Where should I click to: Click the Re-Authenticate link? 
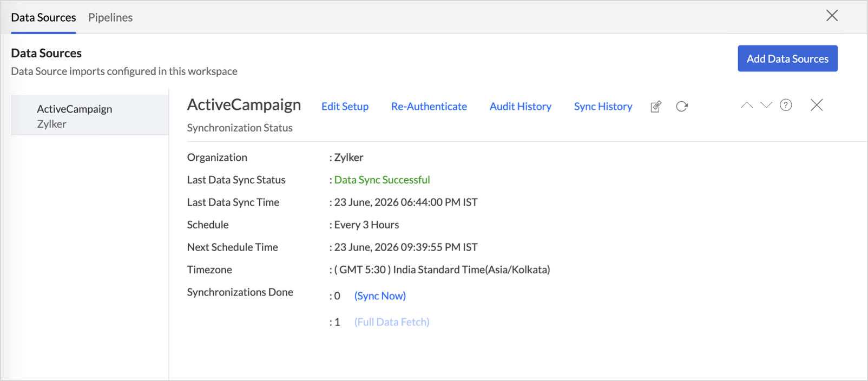(x=429, y=107)
